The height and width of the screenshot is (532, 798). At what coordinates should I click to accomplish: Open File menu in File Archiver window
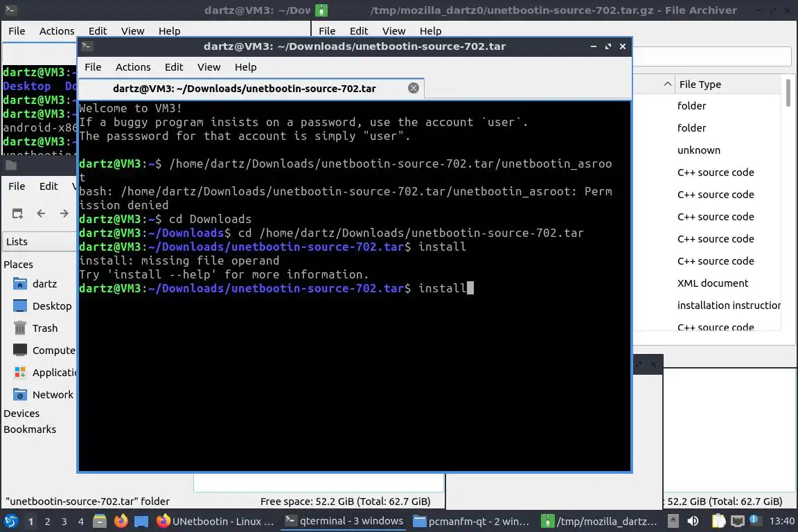[x=327, y=31]
